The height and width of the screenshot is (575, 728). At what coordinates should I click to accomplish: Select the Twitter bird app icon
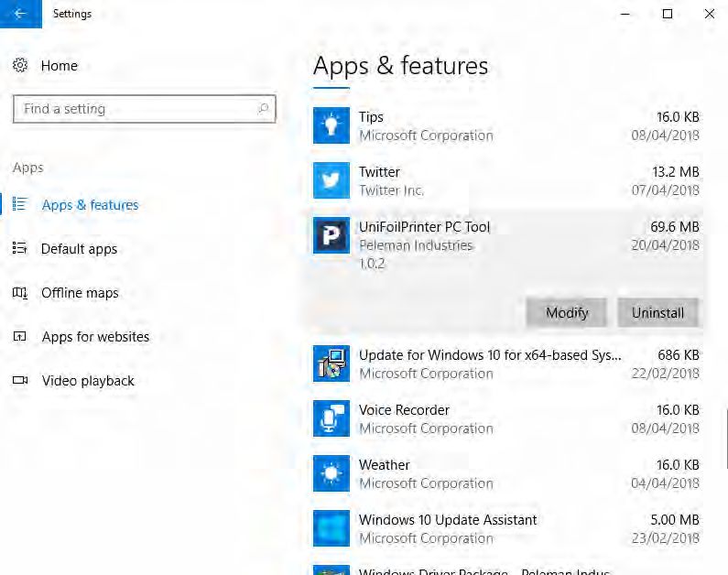(331, 180)
